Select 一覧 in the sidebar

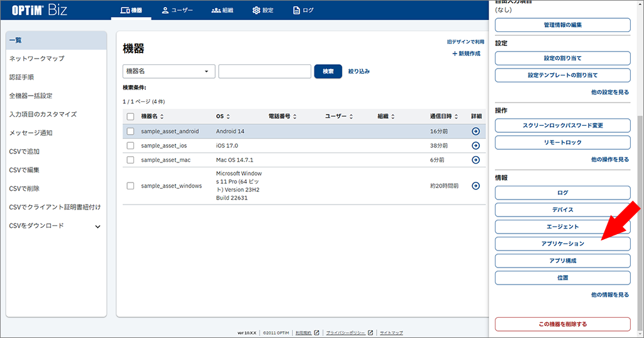pyautogui.click(x=56, y=40)
